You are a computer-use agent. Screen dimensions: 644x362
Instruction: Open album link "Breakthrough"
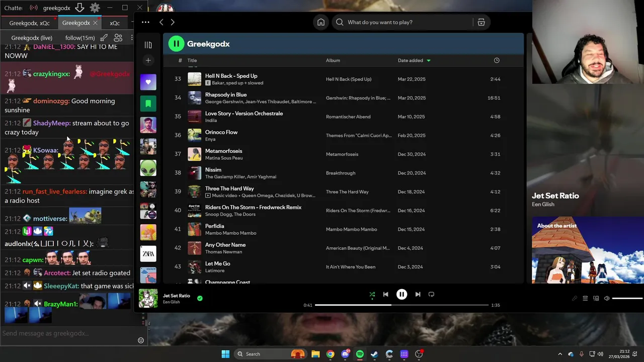pos(341,173)
